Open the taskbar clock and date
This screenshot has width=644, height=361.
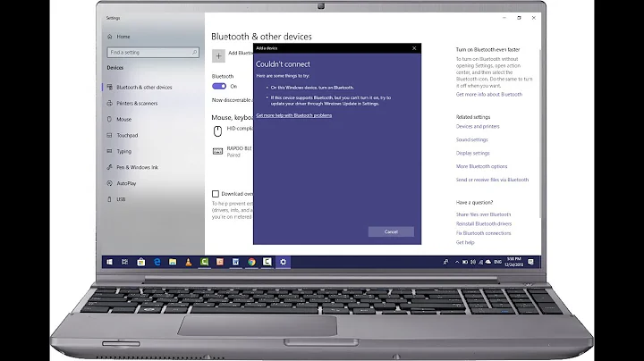click(x=513, y=262)
